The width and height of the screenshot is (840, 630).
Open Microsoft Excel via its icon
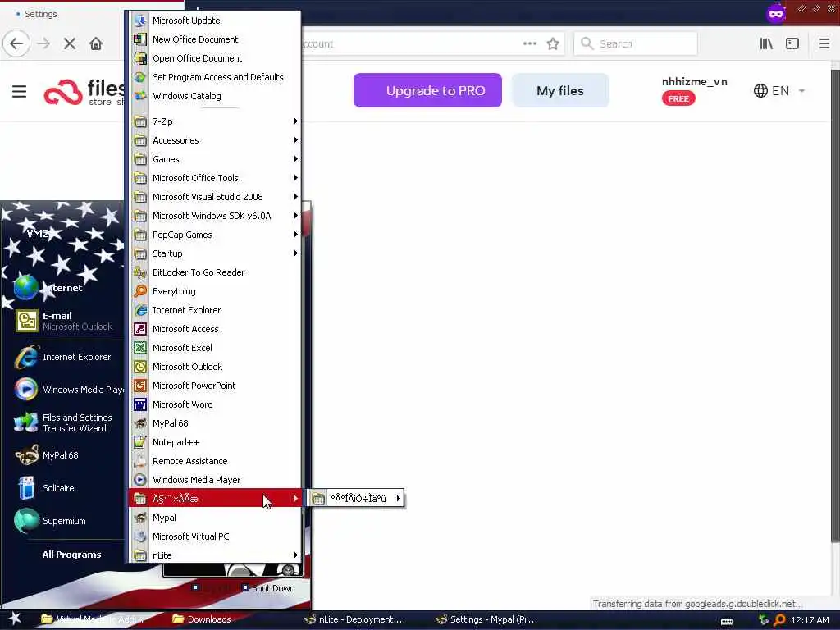[x=139, y=348]
